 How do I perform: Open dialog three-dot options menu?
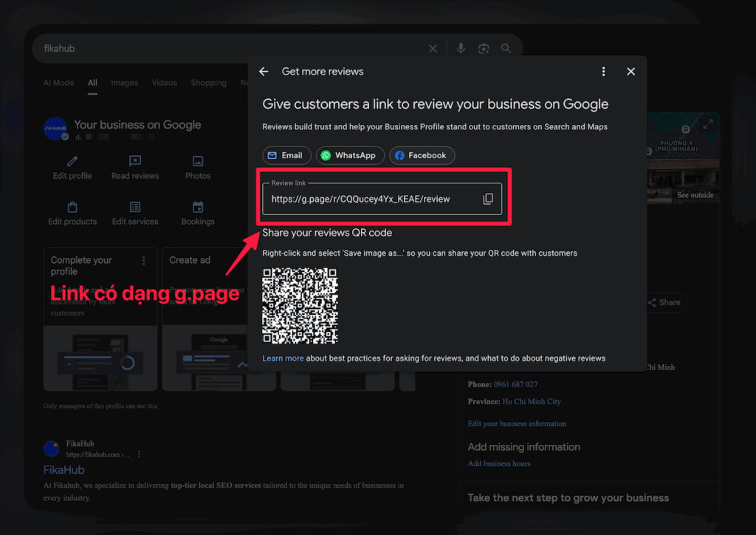click(x=603, y=72)
